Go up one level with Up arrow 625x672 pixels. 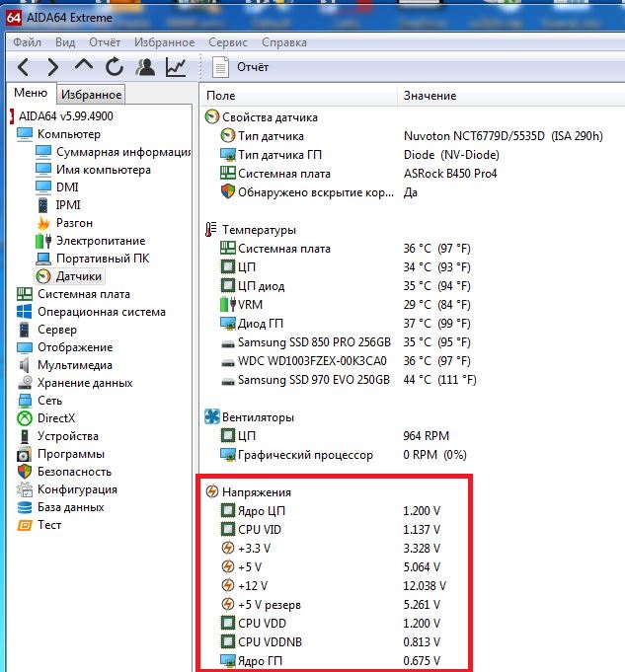click(x=84, y=65)
